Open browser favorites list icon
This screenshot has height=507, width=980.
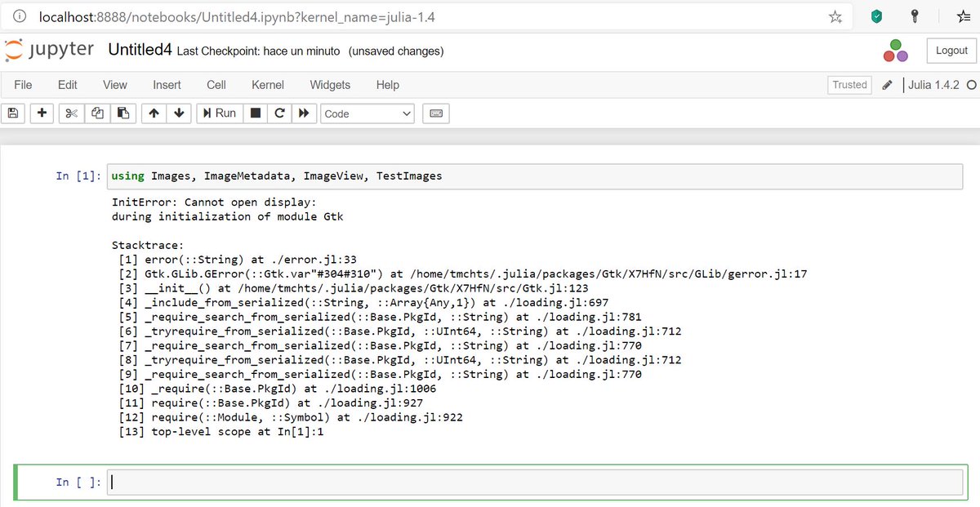pyautogui.click(x=963, y=16)
